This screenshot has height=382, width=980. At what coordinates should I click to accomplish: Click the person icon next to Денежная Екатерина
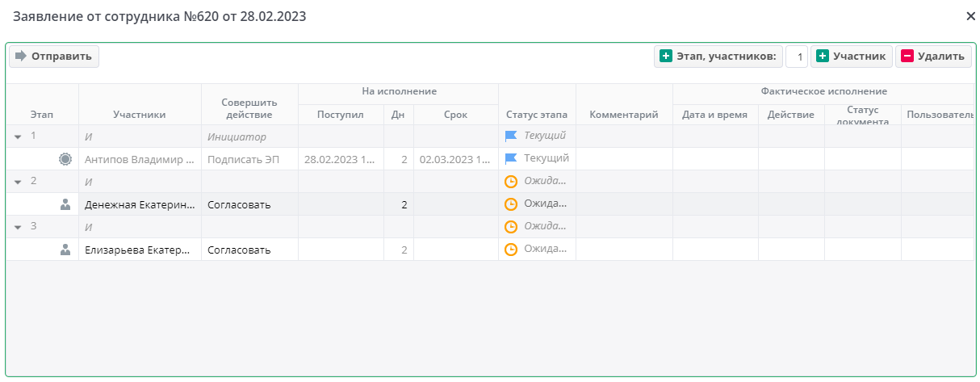tap(65, 204)
